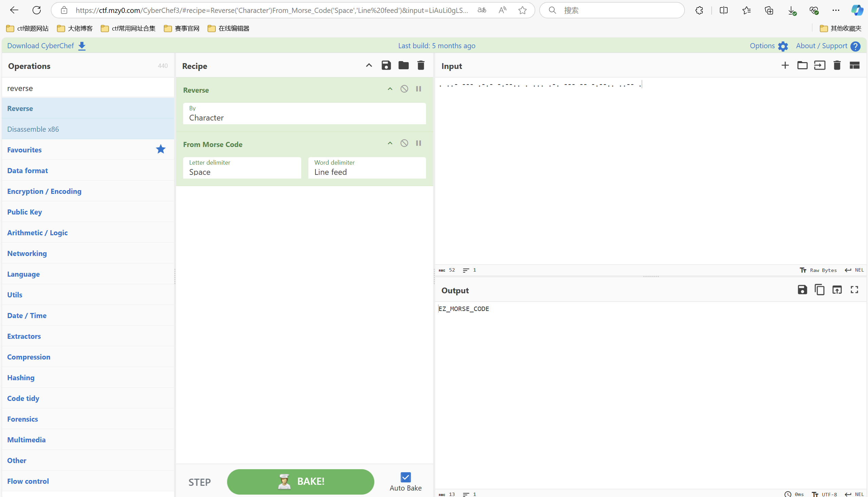Image resolution: width=868 pixels, height=497 pixels.
Task: Open file as input
Action: tap(819, 65)
